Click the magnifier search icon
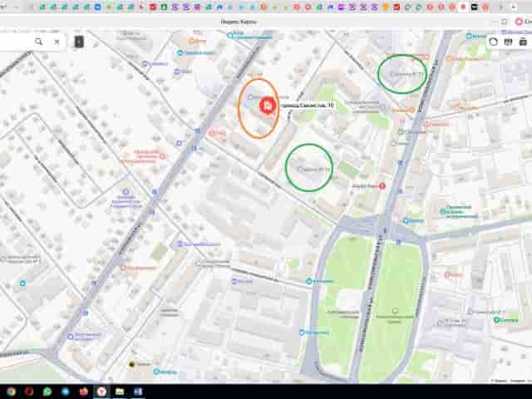The width and height of the screenshot is (532, 399). pyautogui.click(x=39, y=42)
